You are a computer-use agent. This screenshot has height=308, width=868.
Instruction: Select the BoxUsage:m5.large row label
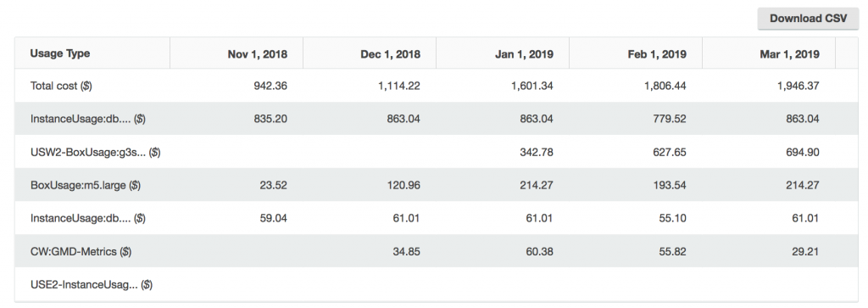click(x=86, y=185)
